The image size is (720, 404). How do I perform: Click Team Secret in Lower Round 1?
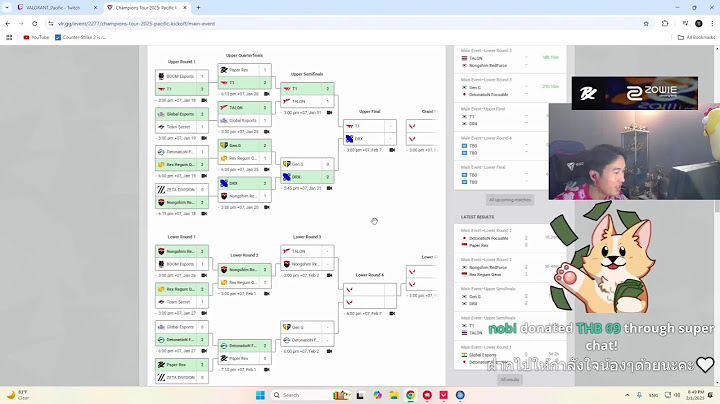click(182, 302)
